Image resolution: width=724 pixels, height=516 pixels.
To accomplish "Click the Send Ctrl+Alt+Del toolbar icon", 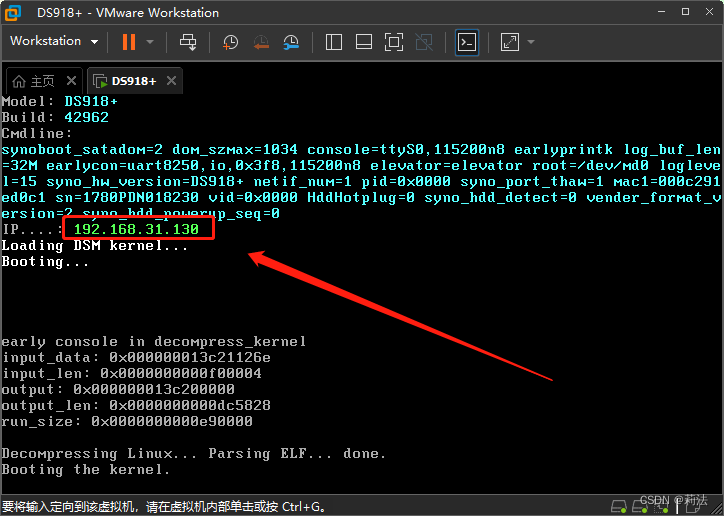I will (x=188, y=42).
